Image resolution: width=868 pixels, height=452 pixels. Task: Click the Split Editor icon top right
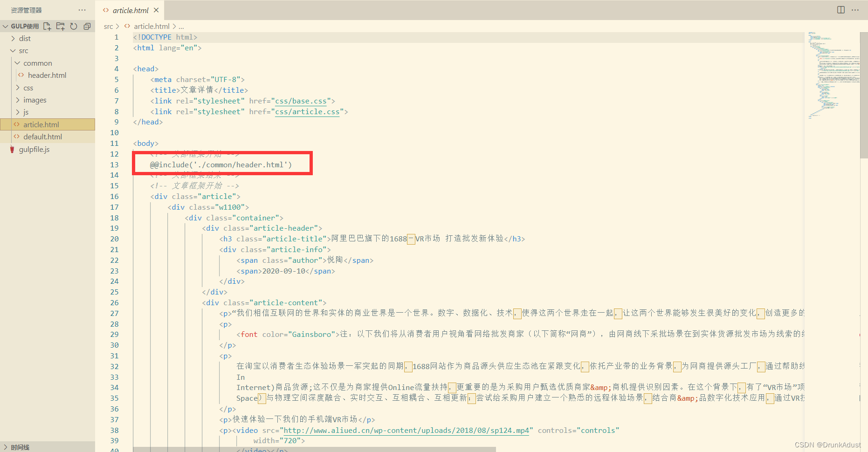point(840,9)
